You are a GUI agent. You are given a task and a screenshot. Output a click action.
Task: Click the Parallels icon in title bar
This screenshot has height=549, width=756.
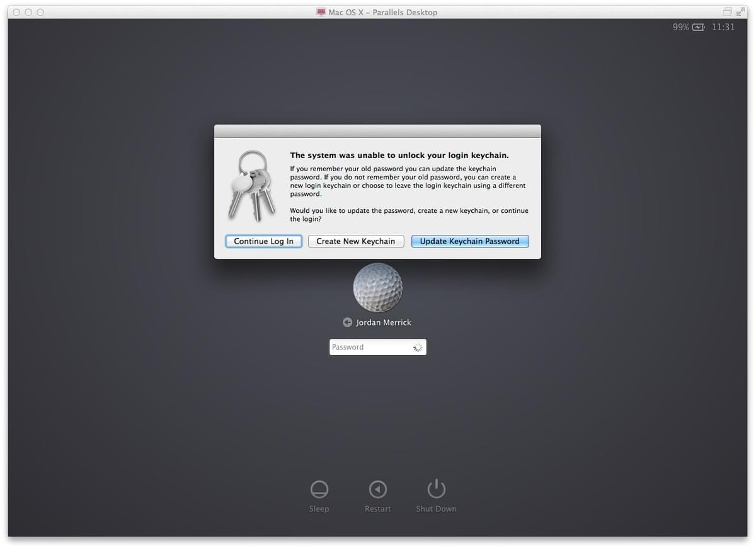click(x=321, y=12)
